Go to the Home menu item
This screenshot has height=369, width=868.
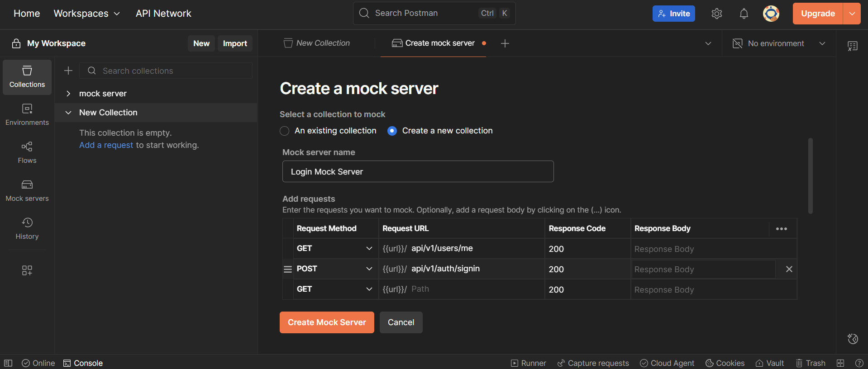point(27,14)
